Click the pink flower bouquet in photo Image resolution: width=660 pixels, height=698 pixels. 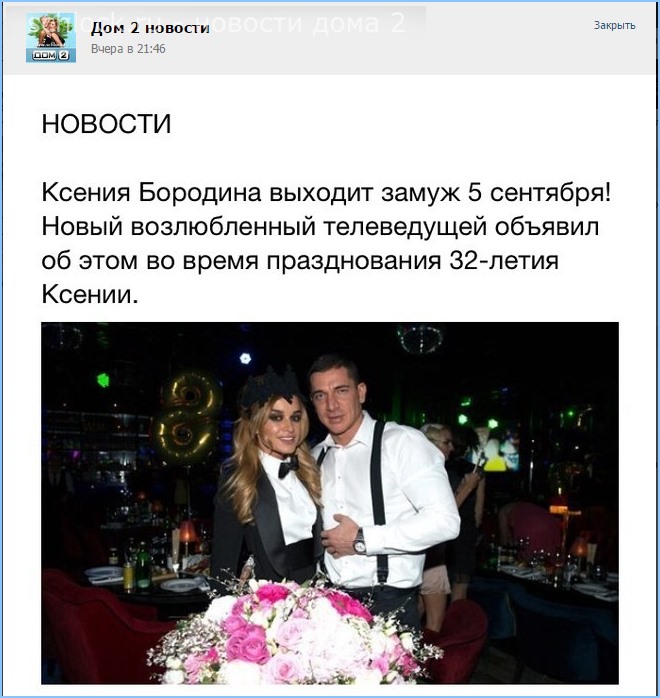click(x=294, y=632)
